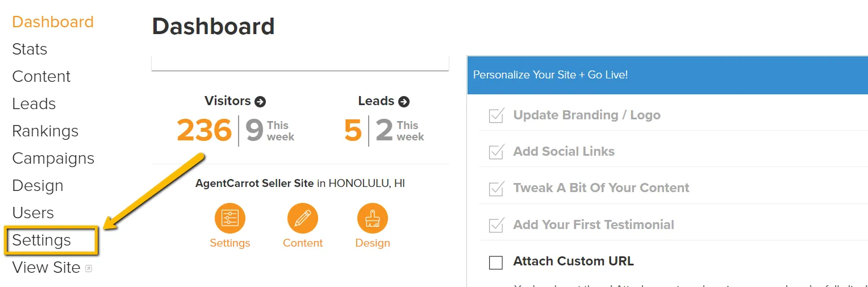
Task: Click the 236 total visitors number
Action: (205, 130)
